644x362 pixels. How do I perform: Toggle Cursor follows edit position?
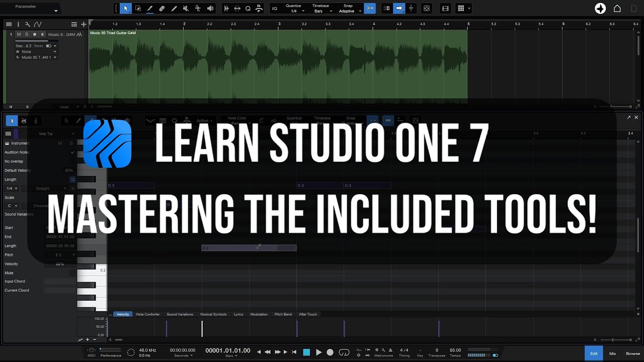point(411,8)
